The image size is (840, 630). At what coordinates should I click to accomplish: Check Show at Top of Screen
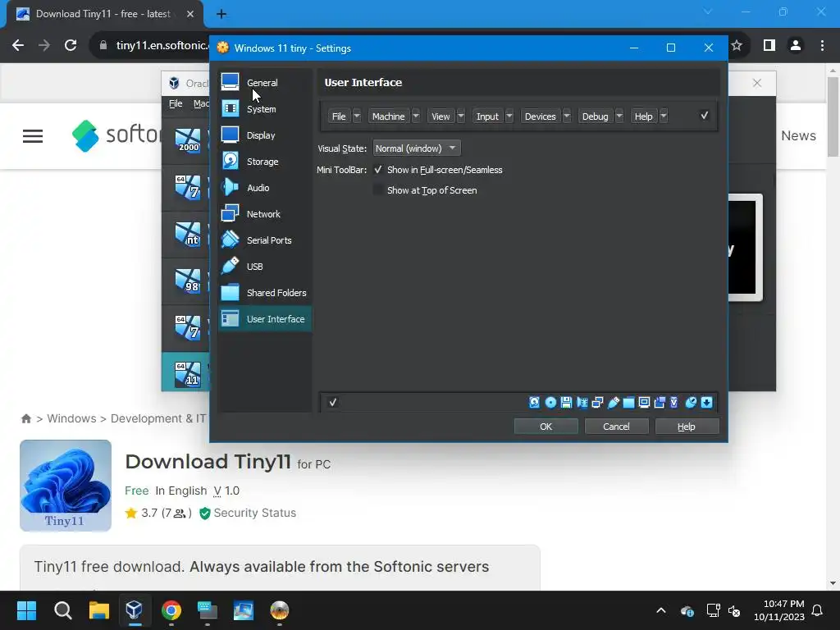click(378, 189)
